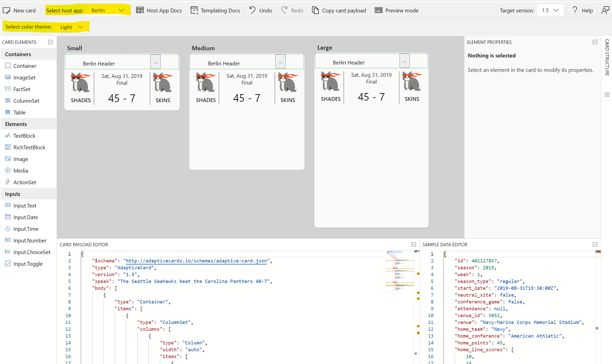Click the Copy card payload icon
This screenshot has width=612, height=364.
pos(339,10)
